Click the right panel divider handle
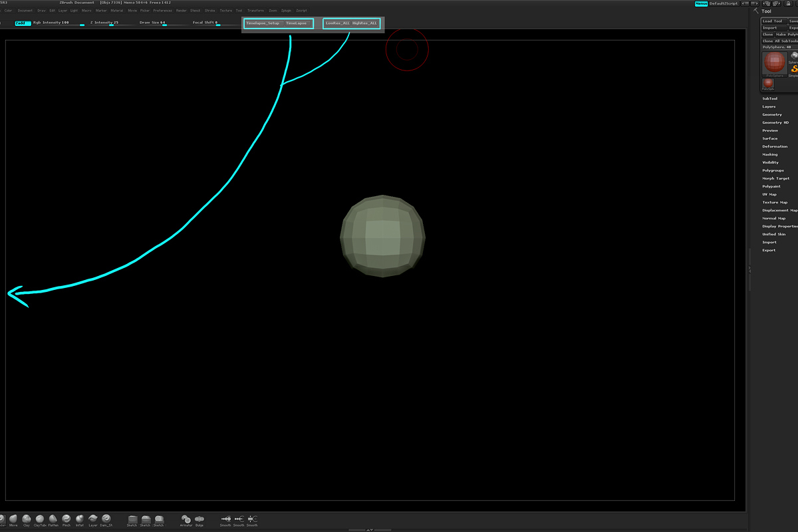Image resolution: width=798 pixels, height=532 pixels. click(749, 269)
